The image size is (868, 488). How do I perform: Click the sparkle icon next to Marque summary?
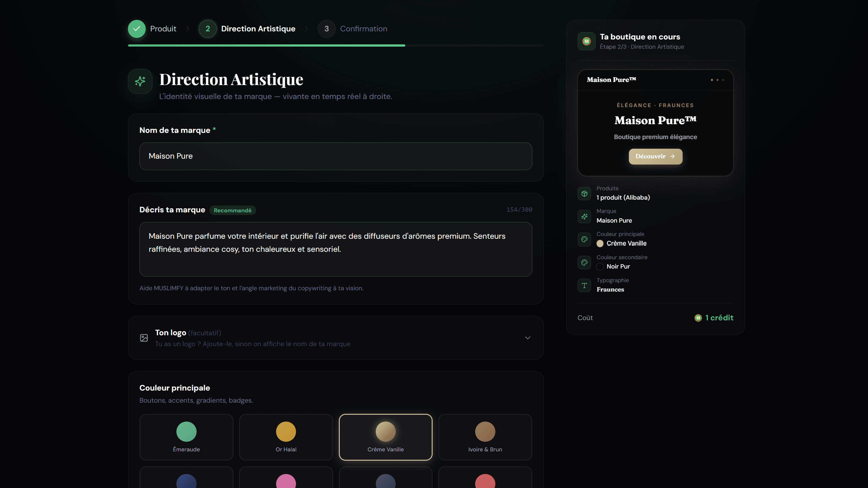click(x=584, y=217)
